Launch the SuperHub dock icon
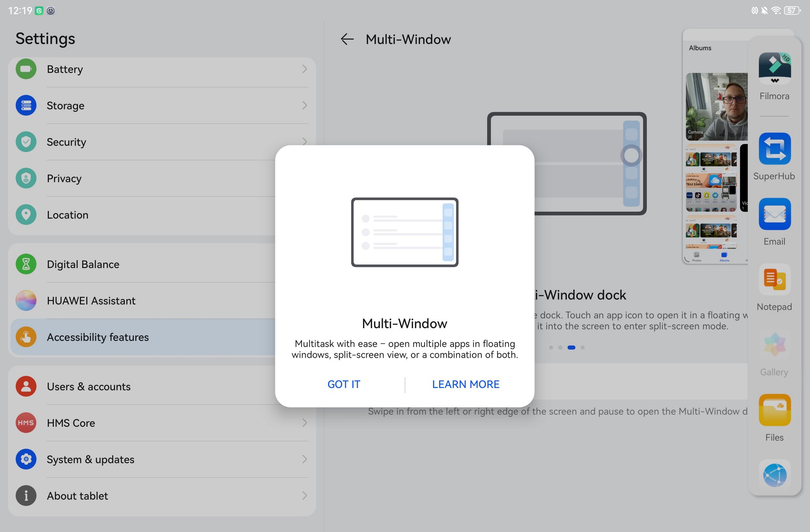 774,148
